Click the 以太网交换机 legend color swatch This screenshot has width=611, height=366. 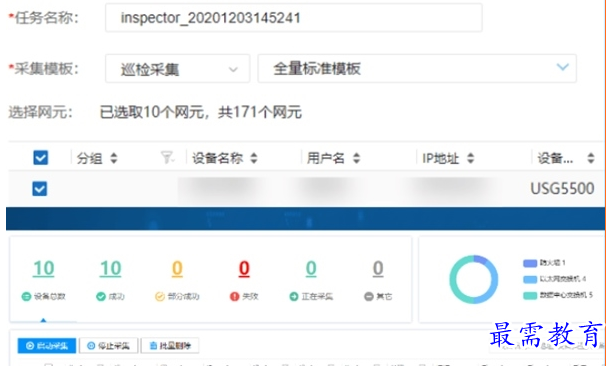530,279
